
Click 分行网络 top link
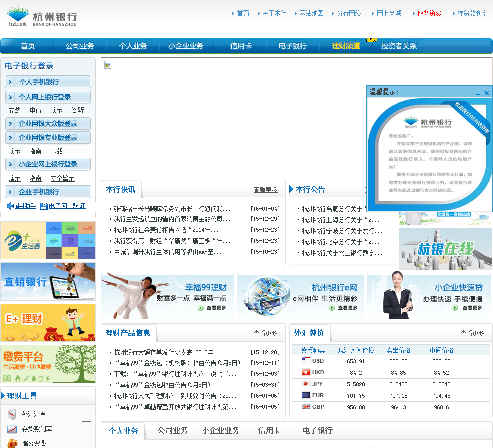tap(349, 13)
